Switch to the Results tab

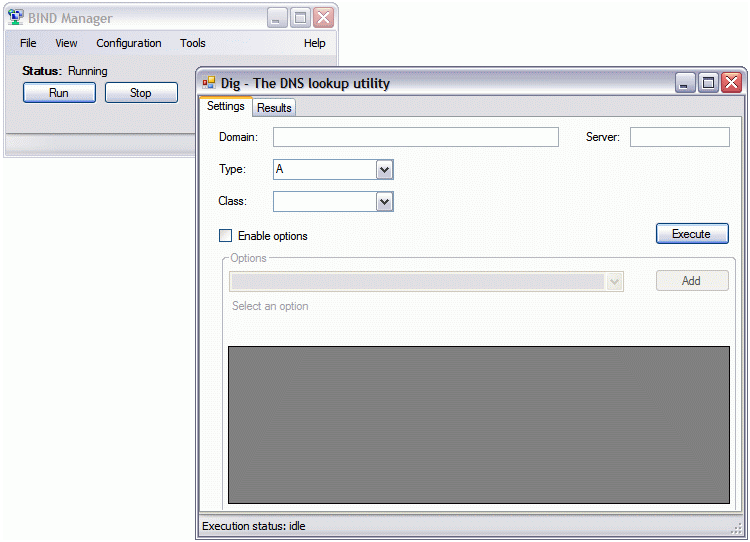pos(274,108)
